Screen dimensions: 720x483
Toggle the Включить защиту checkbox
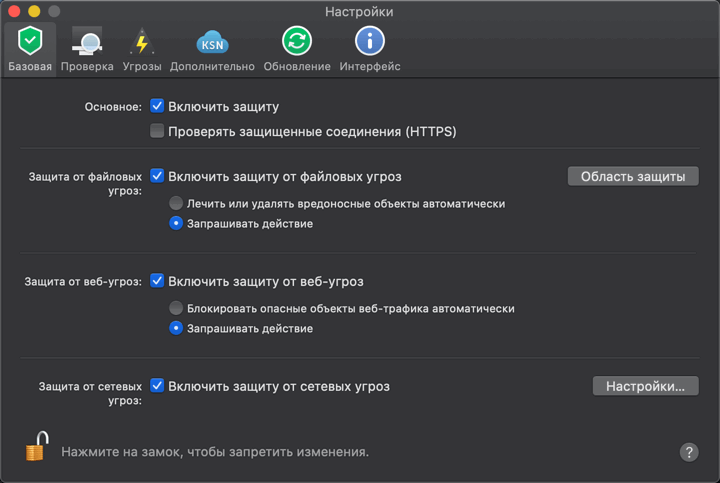tap(157, 106)
